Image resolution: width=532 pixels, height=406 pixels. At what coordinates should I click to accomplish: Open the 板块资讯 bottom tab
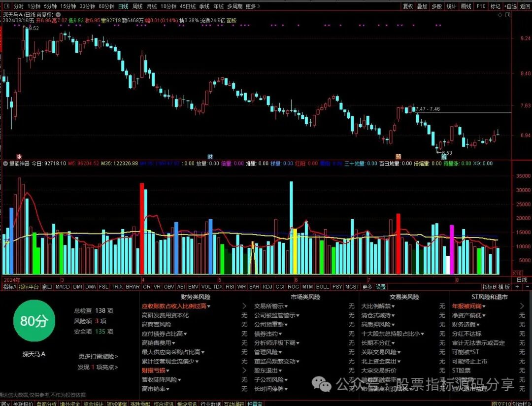pyautogui.click(x=187, y=404)
